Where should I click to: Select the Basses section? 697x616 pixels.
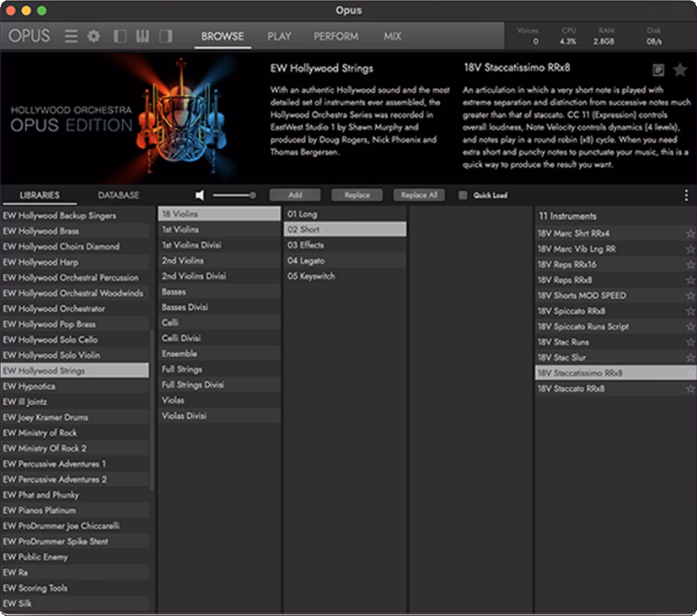pos(220,292)
